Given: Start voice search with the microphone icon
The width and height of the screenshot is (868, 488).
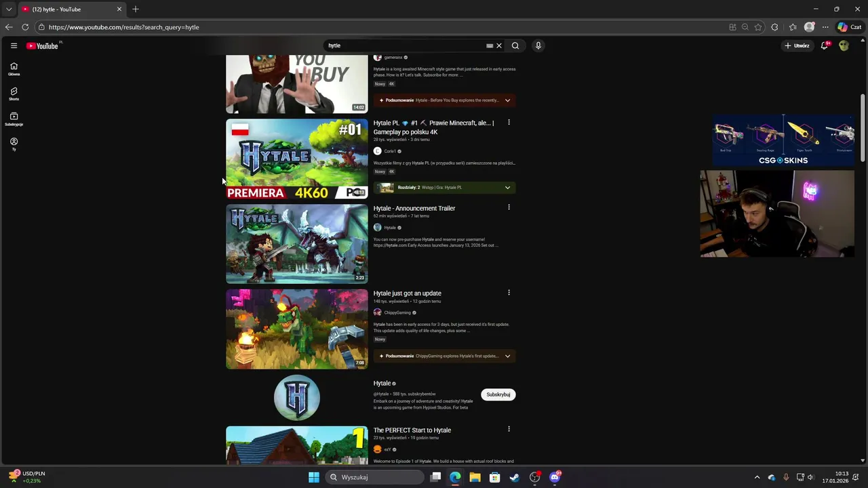Looking at the screenshot, I should pos(538,45).
